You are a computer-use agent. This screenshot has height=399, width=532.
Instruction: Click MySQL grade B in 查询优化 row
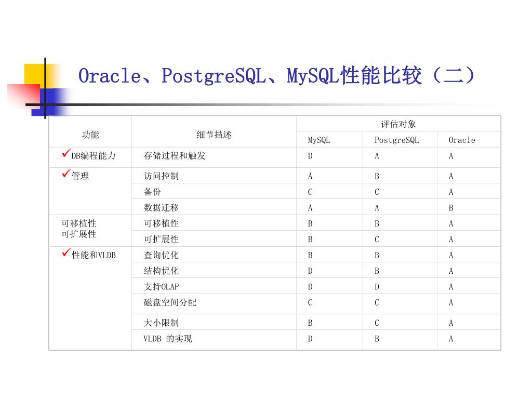(310, 256)
